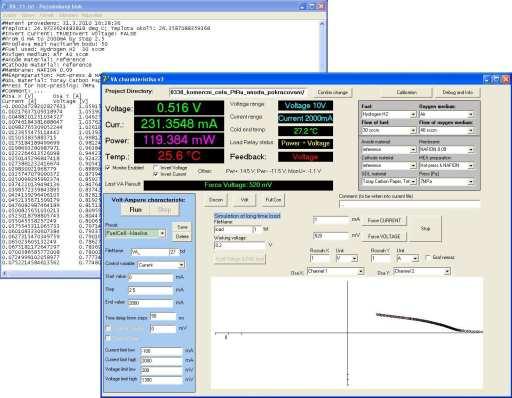The height and width of the screenshot is (398, 512).
Task: Click the Project Directory input field
Action: [x=239, y=92]
